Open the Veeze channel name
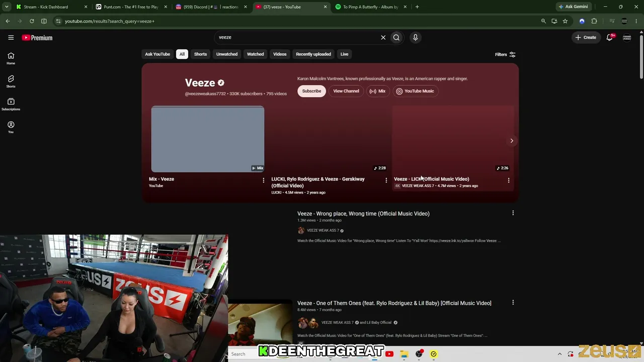Screen dimensions: 644x362 tap(200, 83)
